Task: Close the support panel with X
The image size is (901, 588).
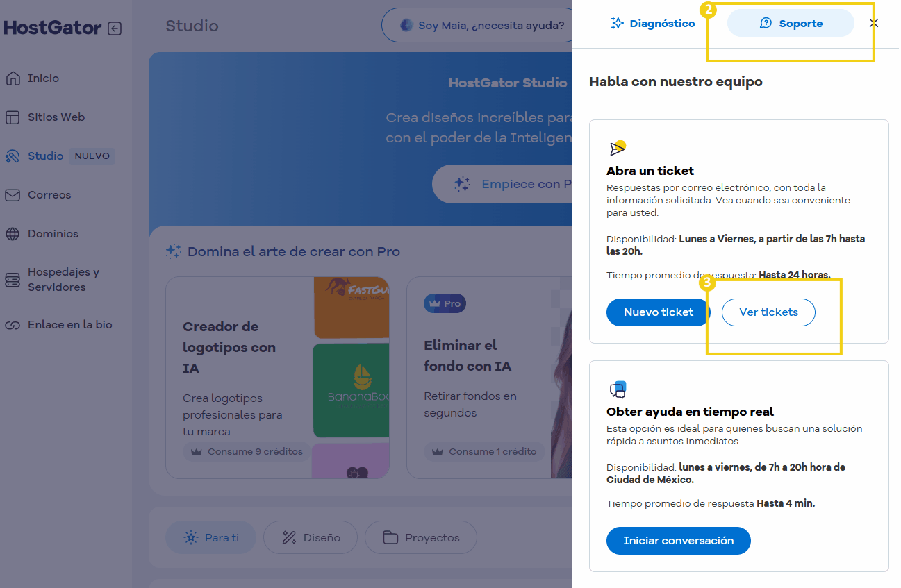Action: click(x=874, y=23)
